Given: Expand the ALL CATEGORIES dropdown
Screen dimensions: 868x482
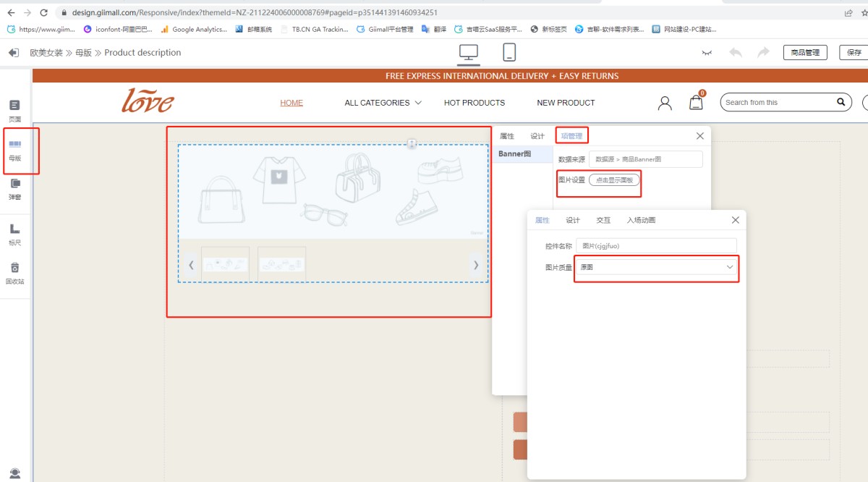Looking at the screenshot, I should pyautogui.click(x=383, y=103).
